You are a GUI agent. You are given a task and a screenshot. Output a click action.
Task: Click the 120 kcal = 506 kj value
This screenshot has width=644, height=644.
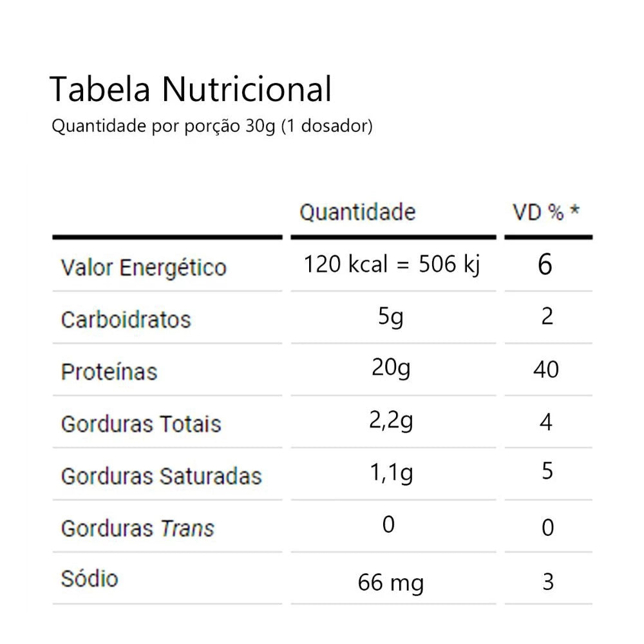pos(392,265)
